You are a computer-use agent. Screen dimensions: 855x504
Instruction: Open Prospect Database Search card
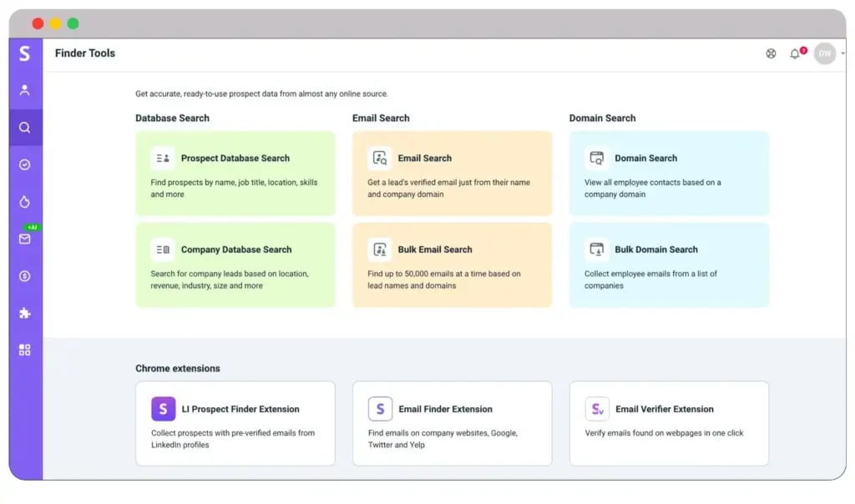[x=235, y=174]
